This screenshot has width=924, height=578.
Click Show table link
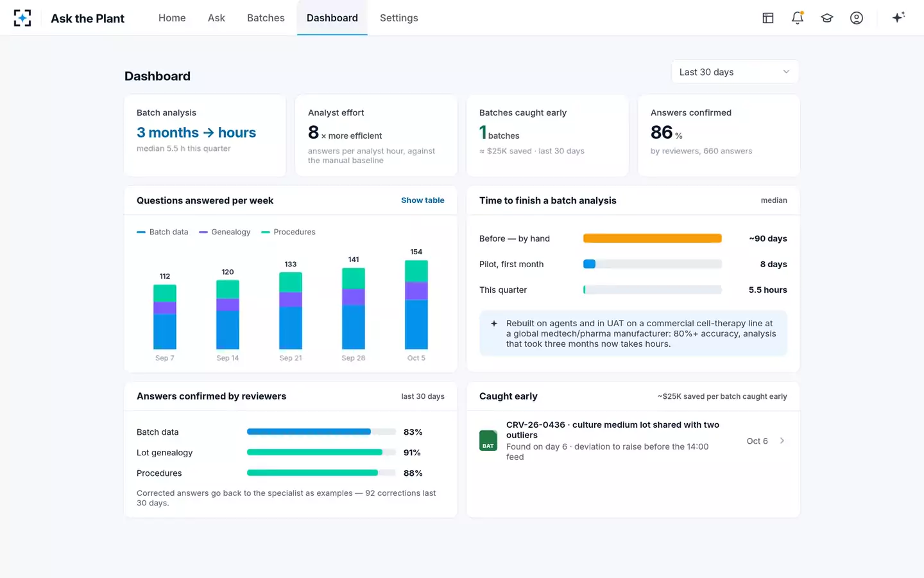coord(423,200)
